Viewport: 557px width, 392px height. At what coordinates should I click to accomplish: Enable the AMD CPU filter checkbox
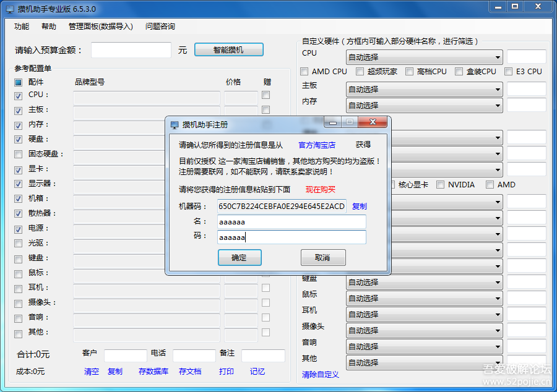[x=304, y=71]
